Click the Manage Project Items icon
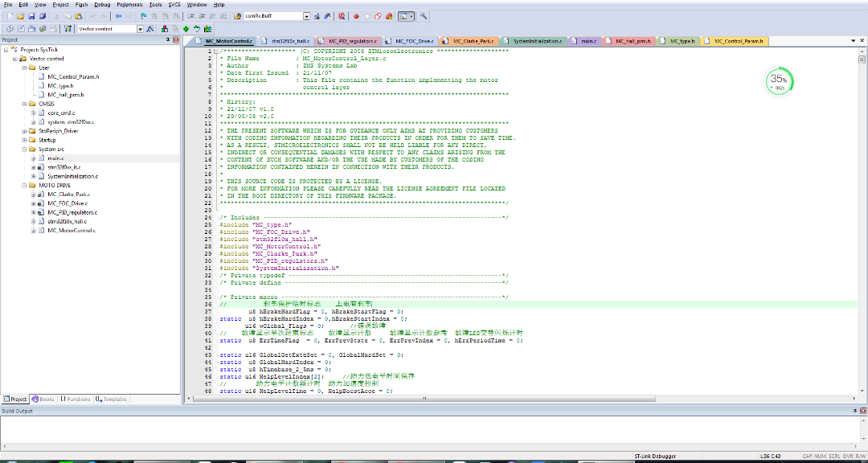 tap(165, 29)
